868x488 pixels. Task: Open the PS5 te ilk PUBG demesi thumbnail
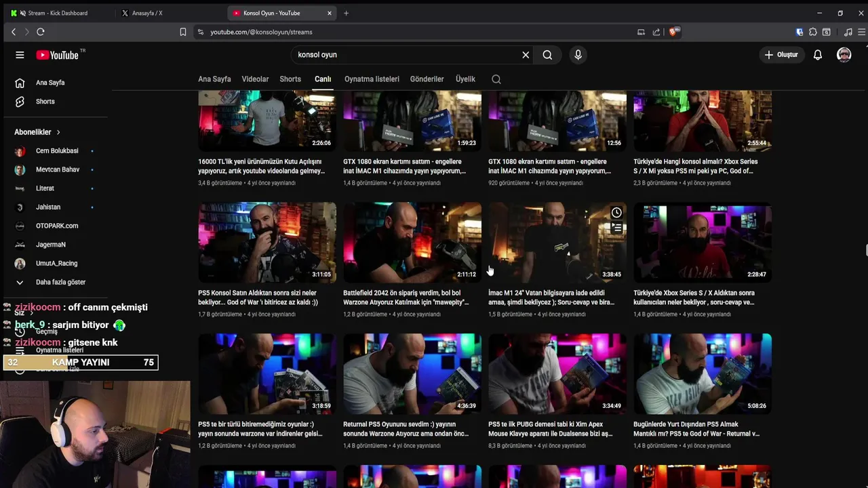tap(557, 373)
